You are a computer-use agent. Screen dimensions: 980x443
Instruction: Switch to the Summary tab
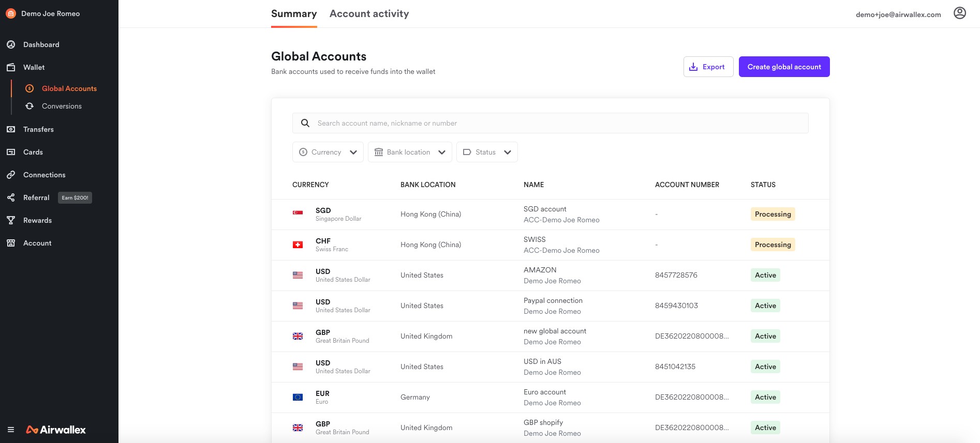pyautogui.click(x=294, y=14)
